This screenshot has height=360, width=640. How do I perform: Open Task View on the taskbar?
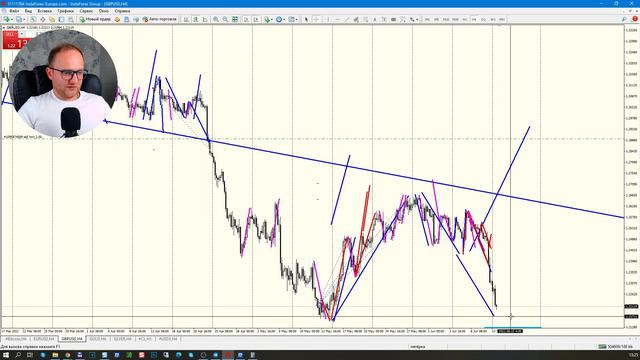click(30, 355)
